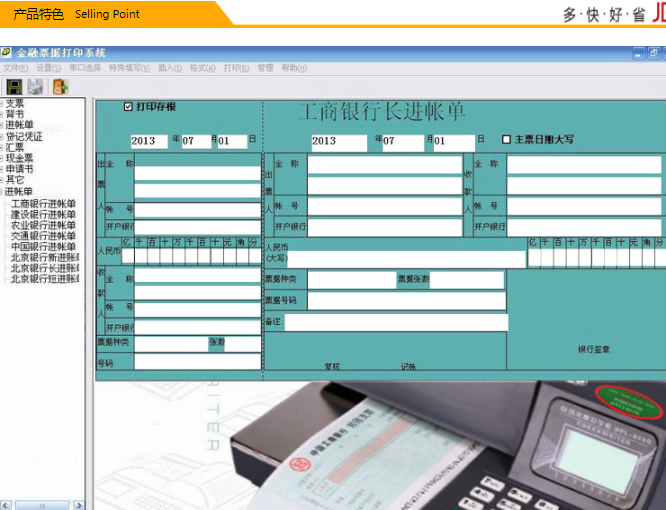Click main form 收款人 帐号 field
The height and width of the screenshot is (510, 666).
click(x=584, y=206)
